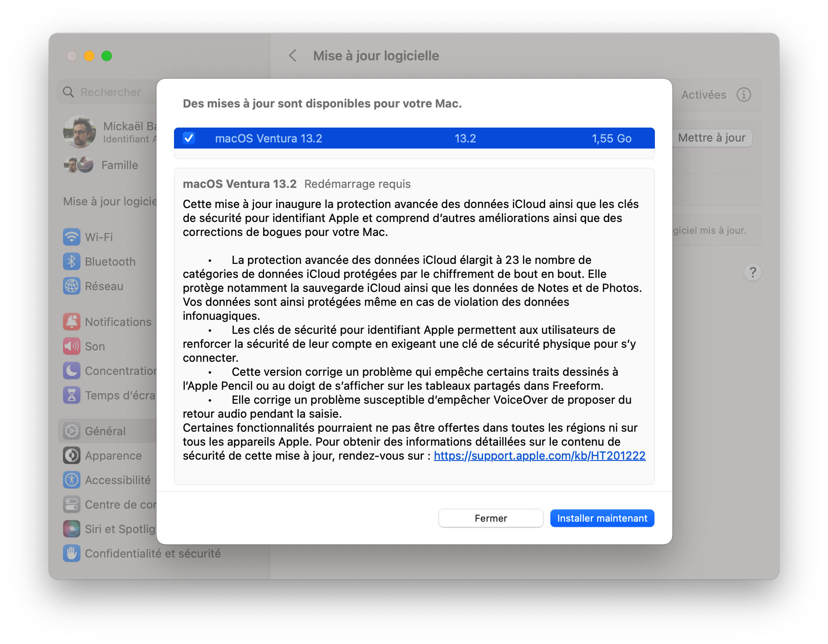The width and height of the screenshot is (828, 644).
Task: Click the 'macOS Ventura 13.2' row name
Action: tap(268, 138)
